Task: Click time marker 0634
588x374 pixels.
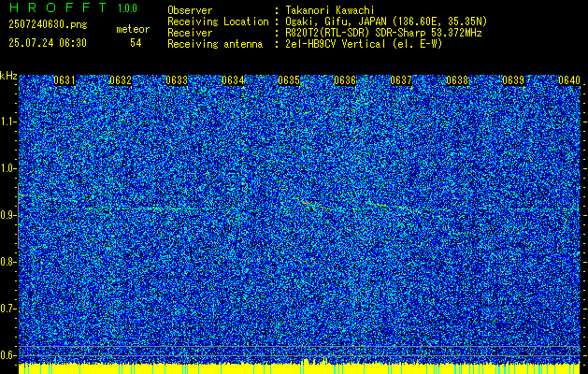Action: pyautogui.click(x=233, y=80)
